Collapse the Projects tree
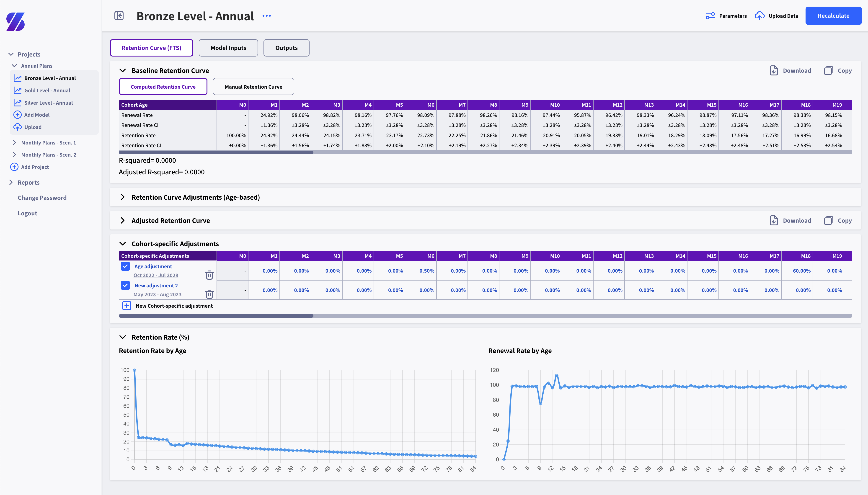 pos(11,54)
